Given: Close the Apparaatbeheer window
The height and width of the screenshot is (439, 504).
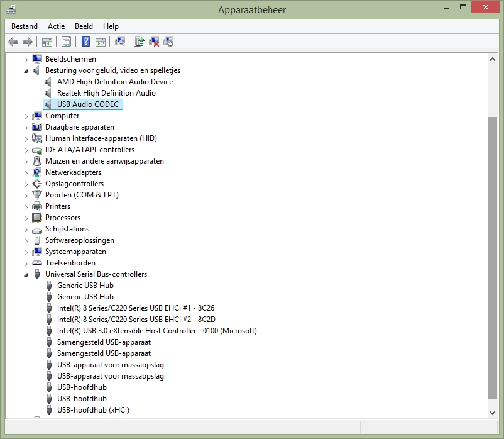Looking at the screenshot, I should click(486, 7).
